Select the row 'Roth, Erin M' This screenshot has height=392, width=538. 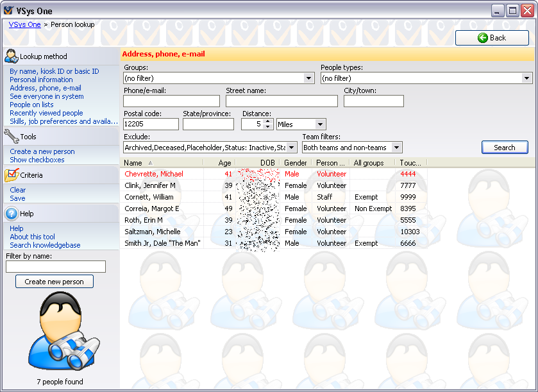tap(274, 220)
